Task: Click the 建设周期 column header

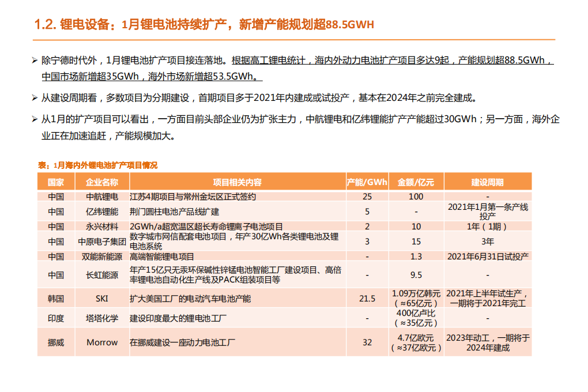Action: tap(487, 181)
